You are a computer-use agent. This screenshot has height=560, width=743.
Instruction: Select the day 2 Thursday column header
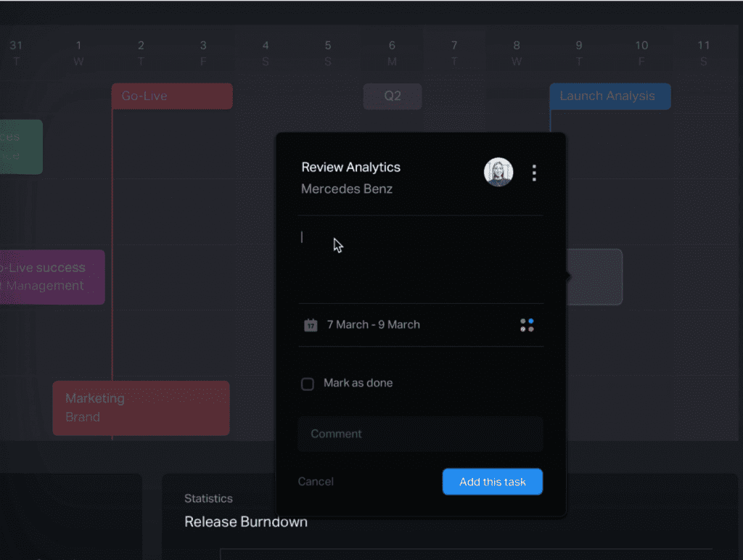tap(141, 53)
